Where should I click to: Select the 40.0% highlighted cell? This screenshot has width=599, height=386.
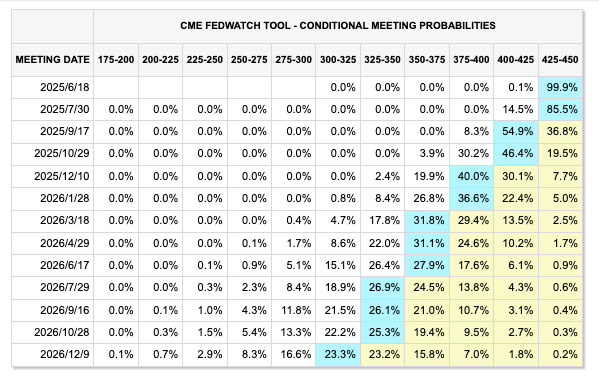471,177
